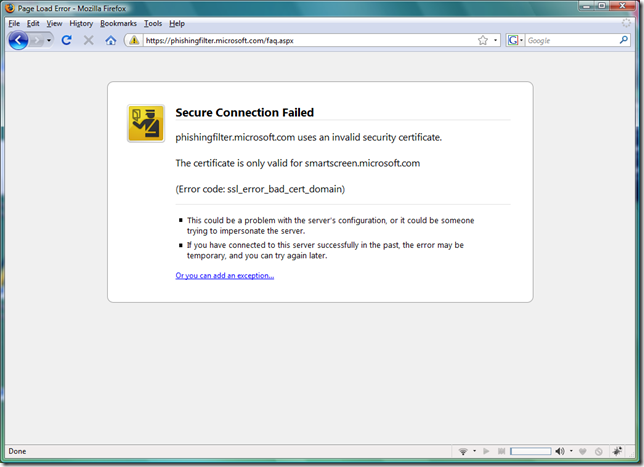Click the Forward arrow button

[x=37, y=41]
